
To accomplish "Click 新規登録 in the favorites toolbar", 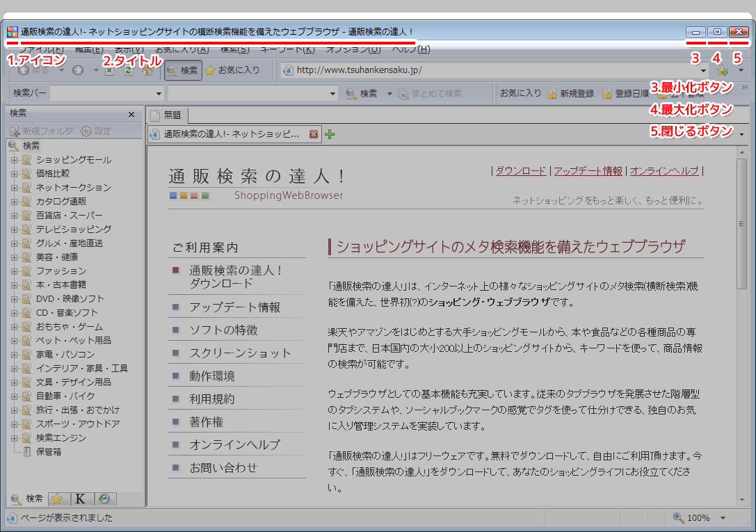I will click(x=571, y=93).
